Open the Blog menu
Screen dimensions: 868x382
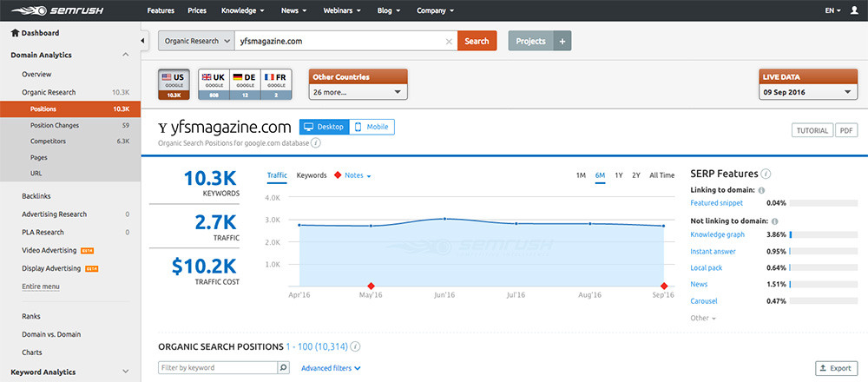(389, 10)
